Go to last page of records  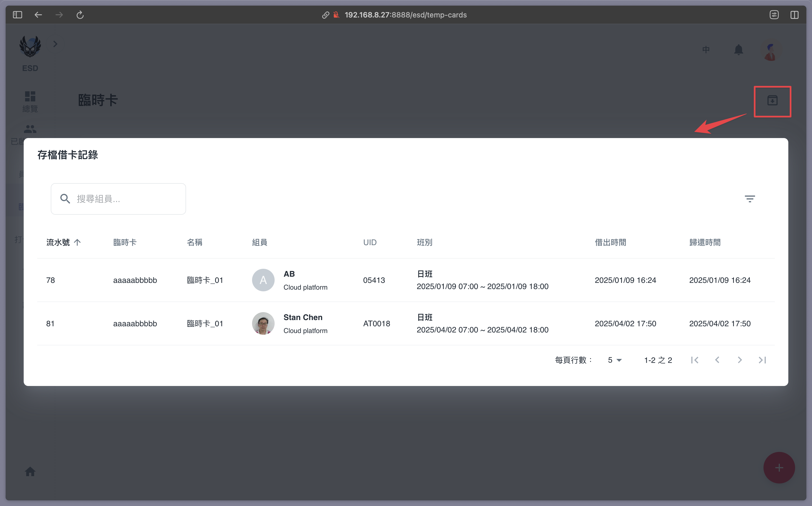[762, 360]
